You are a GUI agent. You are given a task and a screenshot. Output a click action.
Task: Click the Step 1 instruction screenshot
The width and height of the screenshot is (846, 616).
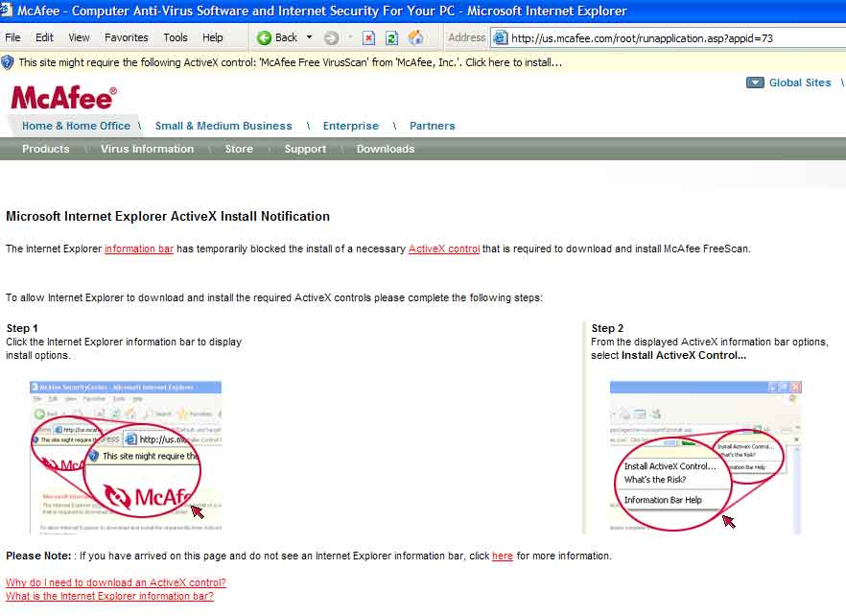[126, 457]
